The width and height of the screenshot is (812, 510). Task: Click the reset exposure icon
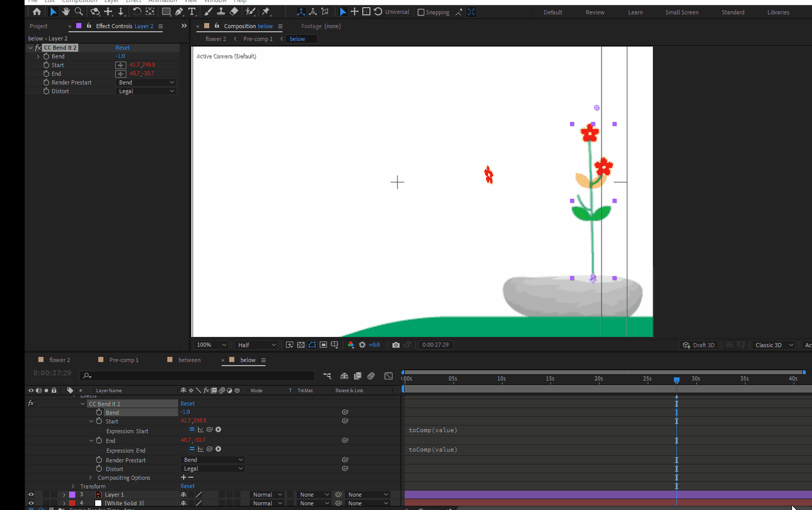click(x=362, y=345)
